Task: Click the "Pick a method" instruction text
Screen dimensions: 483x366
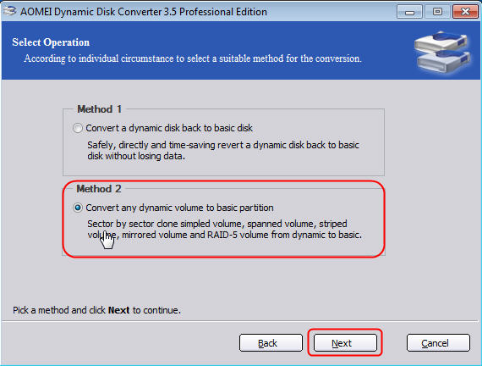Action: [97, 310]
